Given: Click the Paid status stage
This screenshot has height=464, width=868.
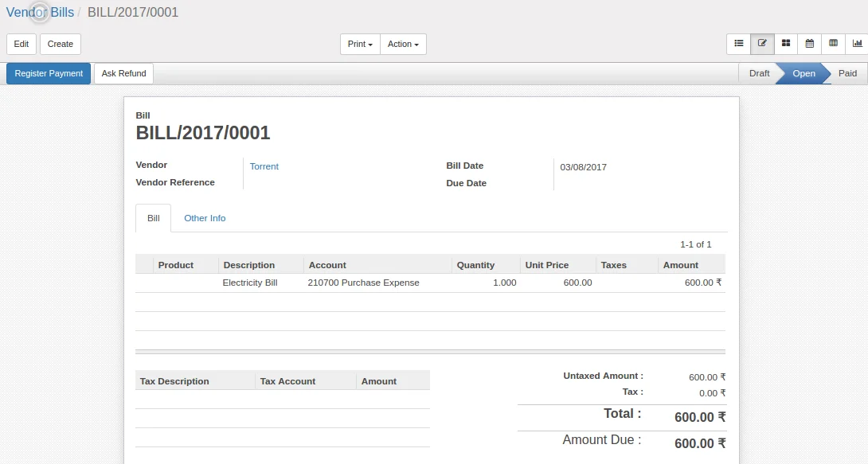Looking at the screenshot, I should coord(847,73).
